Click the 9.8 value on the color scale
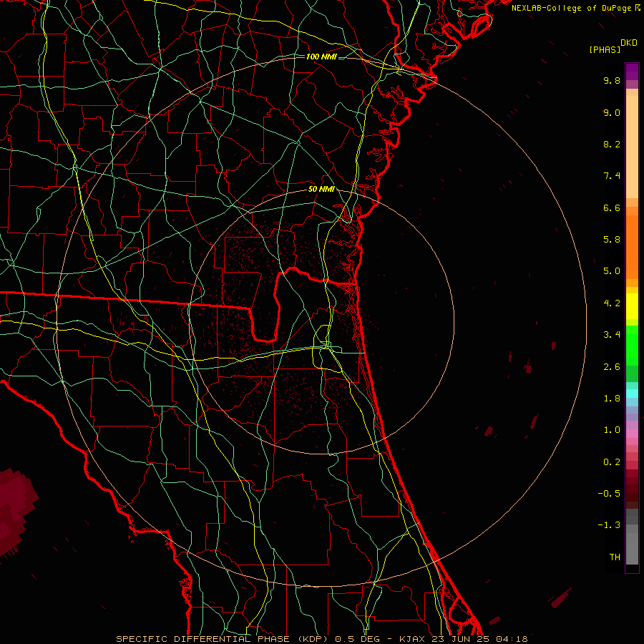This screenshot has width=644, height=644. (x=612, y=80)
